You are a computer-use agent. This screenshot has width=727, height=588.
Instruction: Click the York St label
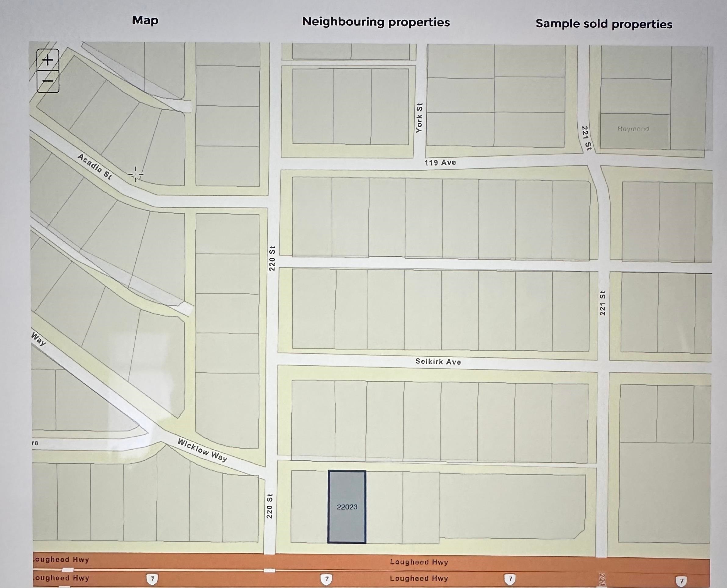tap(419, 118)
